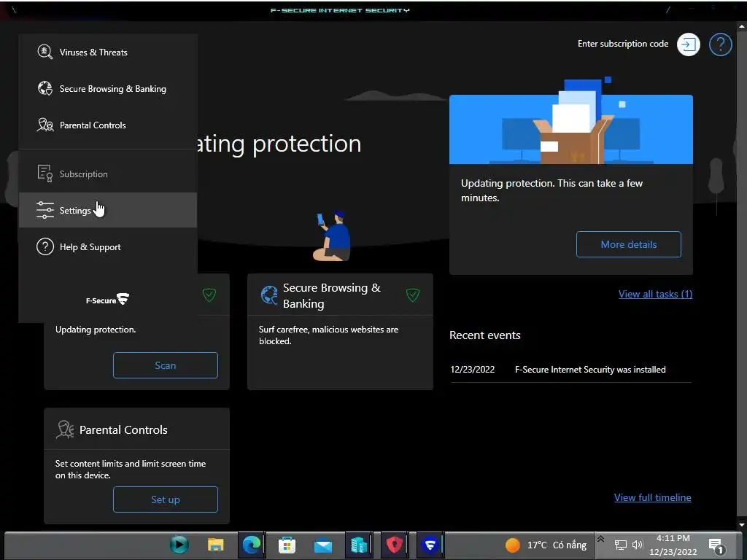Click F-Secure blue shield taskbar icon

[430, 544]
